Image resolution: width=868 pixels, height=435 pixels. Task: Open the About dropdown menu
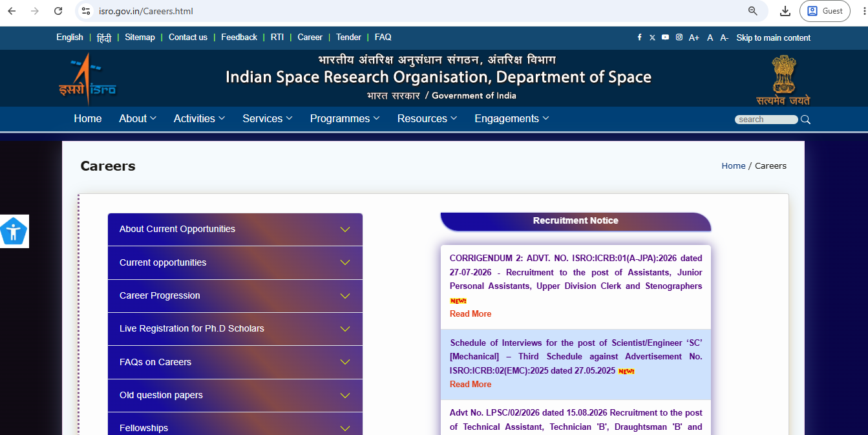pyautogui.click(x=138, y=119)
